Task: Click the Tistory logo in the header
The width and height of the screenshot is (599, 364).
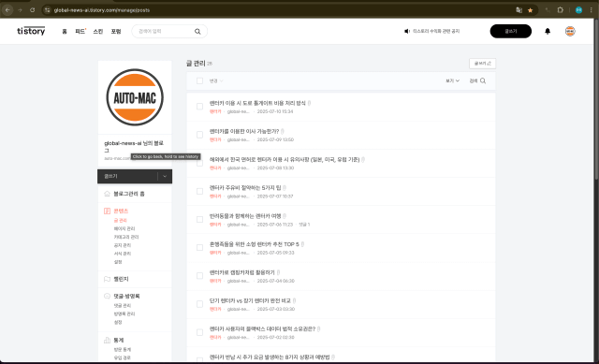Action: pos(31,31)
